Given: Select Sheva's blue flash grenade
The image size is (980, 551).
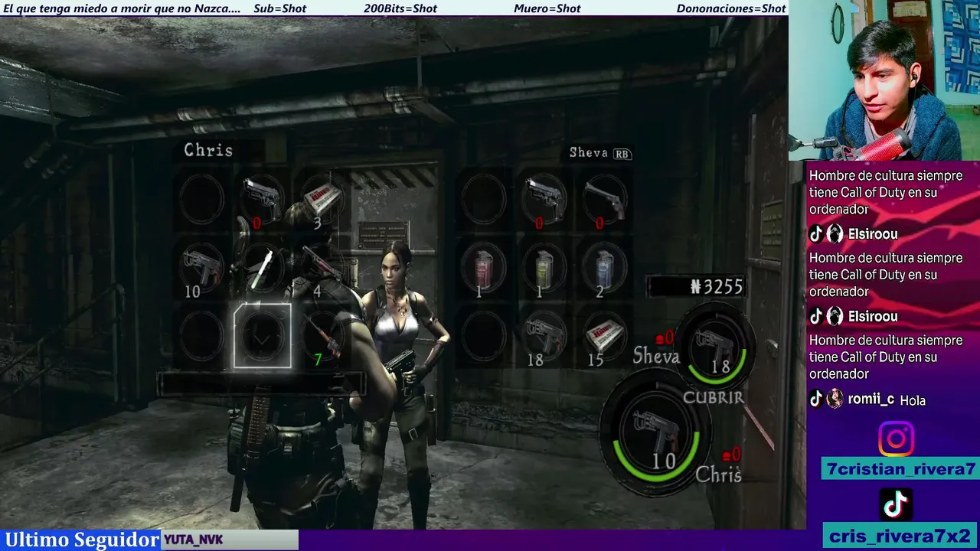Looking at the screenshot, I should click(604, 269).
